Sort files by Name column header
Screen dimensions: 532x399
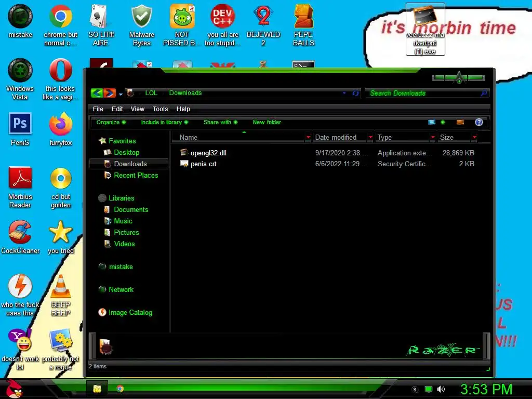pos(239,137)
